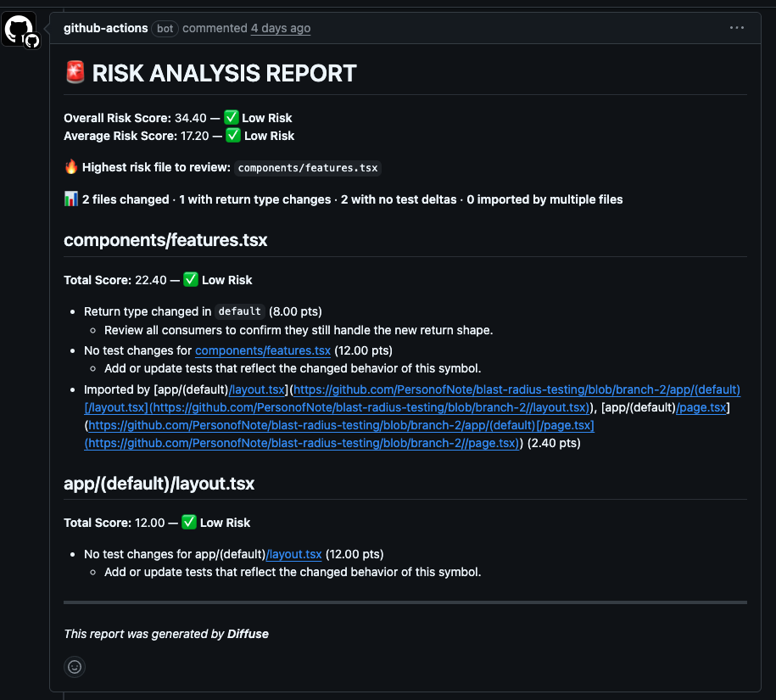Screen dimensions: 776x700
Task: Click the '2 files changed' summary text
Action: (126, 199)
